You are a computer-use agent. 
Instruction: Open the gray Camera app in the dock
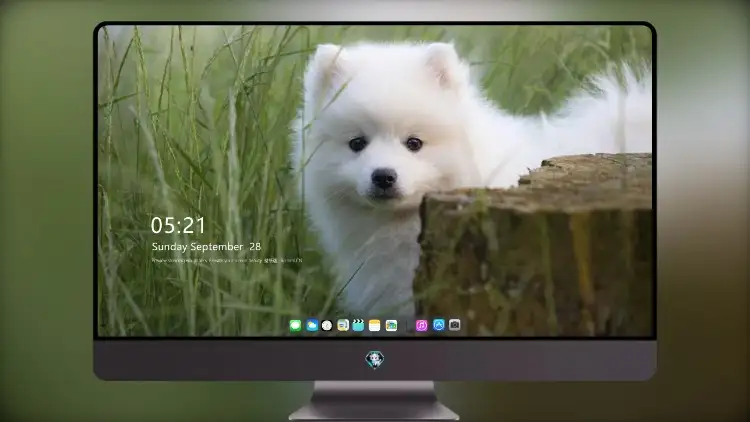(455, 325)
